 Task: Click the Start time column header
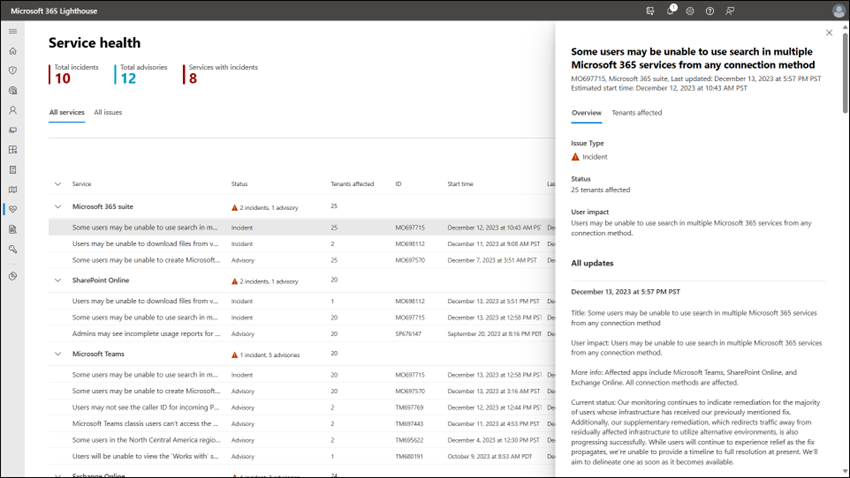pos(460,184)
